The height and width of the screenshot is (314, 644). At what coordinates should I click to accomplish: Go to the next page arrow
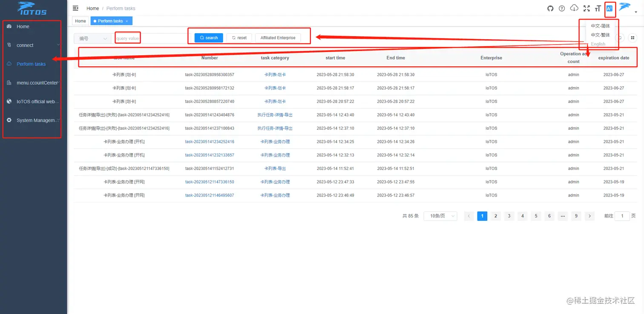589,216
